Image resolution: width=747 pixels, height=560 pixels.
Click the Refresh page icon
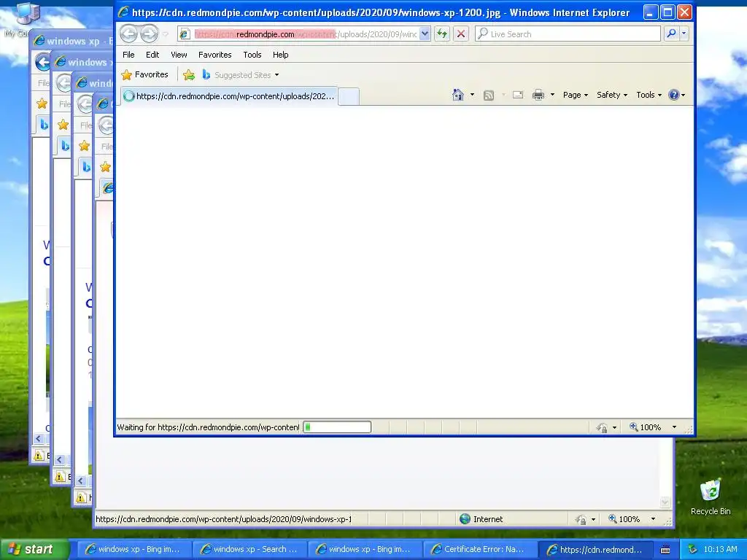tap(442, 34)
